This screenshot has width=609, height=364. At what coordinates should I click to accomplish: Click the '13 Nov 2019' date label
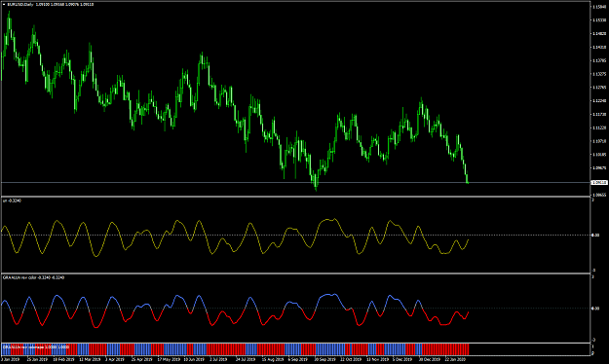pos(377,359)
